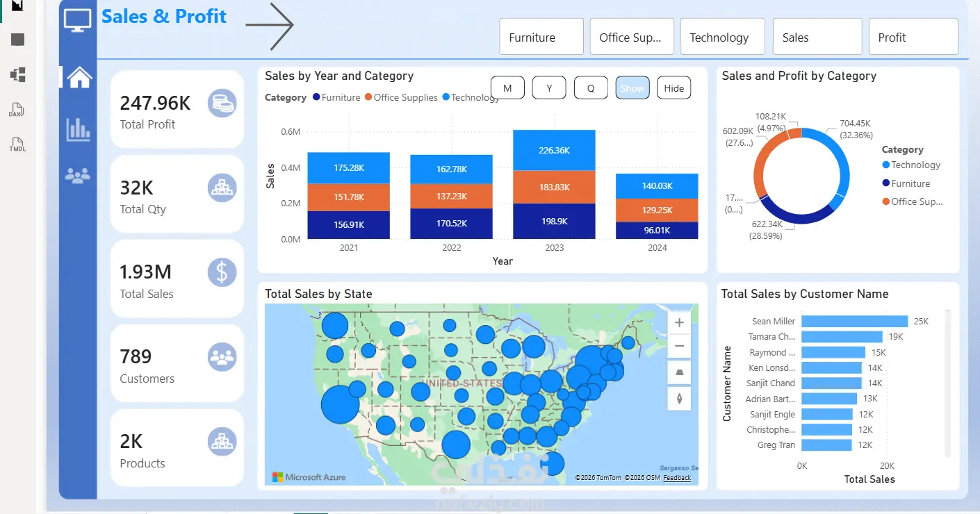
Task: Select the Technology slicer button
Action: coord(722,37)
